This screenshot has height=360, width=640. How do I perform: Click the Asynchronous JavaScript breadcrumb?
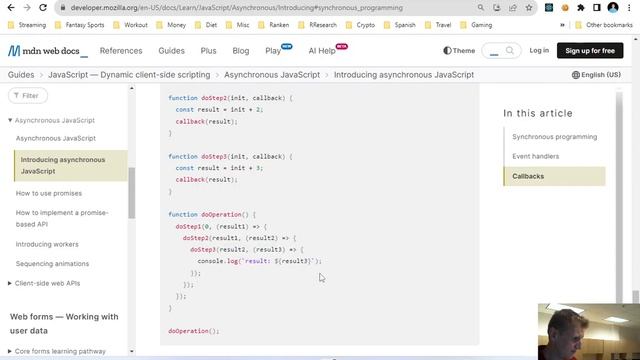coord(272,75)
